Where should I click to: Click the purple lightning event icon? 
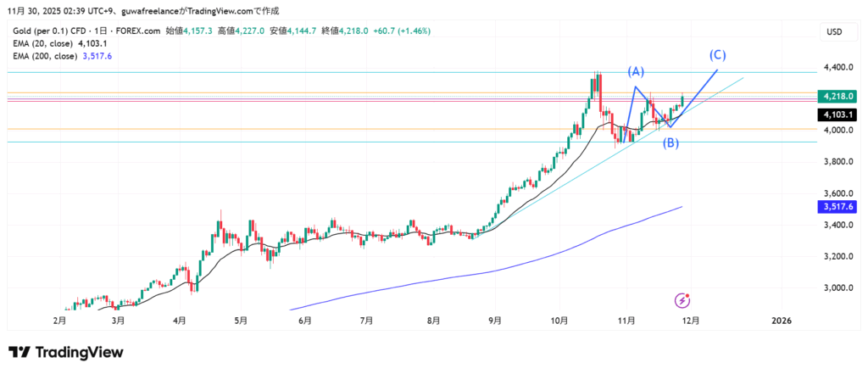(683, 300)
